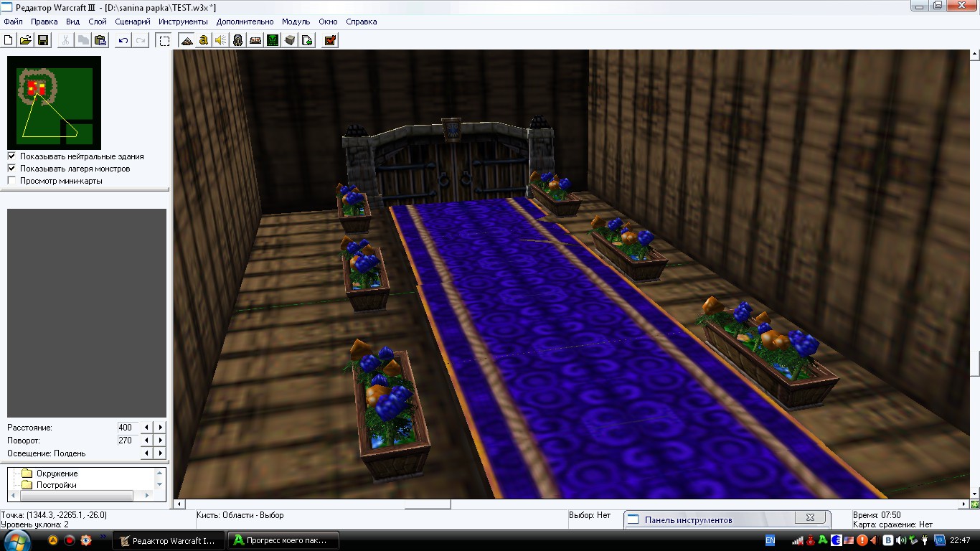This screenshot has height=551, width=980.
Task: Click the red circle quick launch icon
Action: pyautogui.click(x=69, y=540)
